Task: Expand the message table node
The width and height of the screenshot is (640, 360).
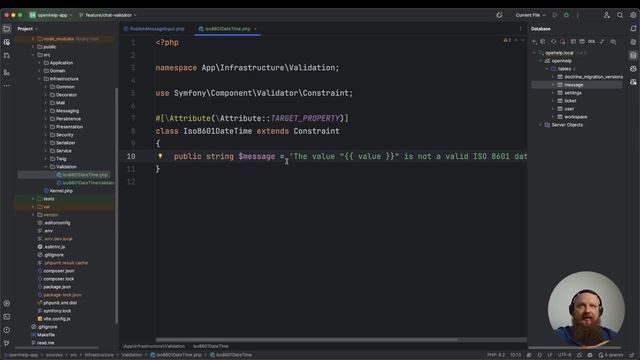Action: [x=553, y=85]
